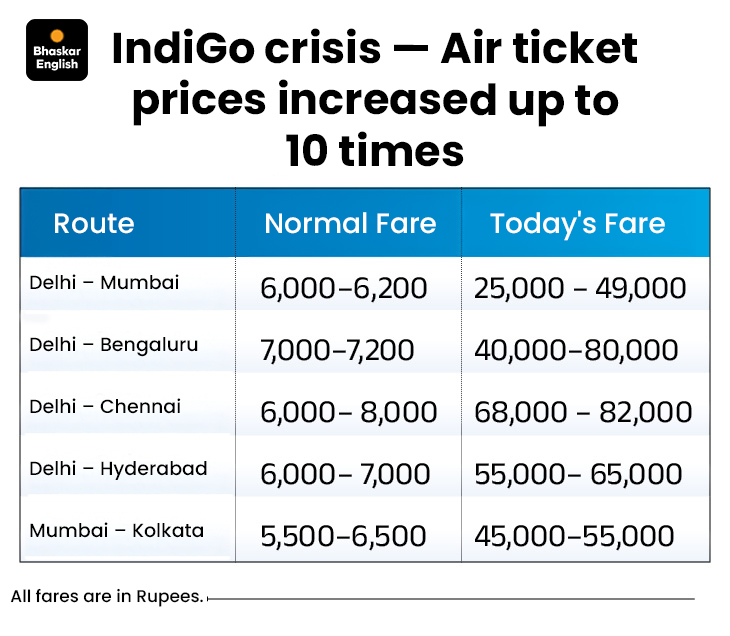Click the 25,000 – 49,000 today's fare
This screenshot has width=730, height=636.
[x=580, y=289]
